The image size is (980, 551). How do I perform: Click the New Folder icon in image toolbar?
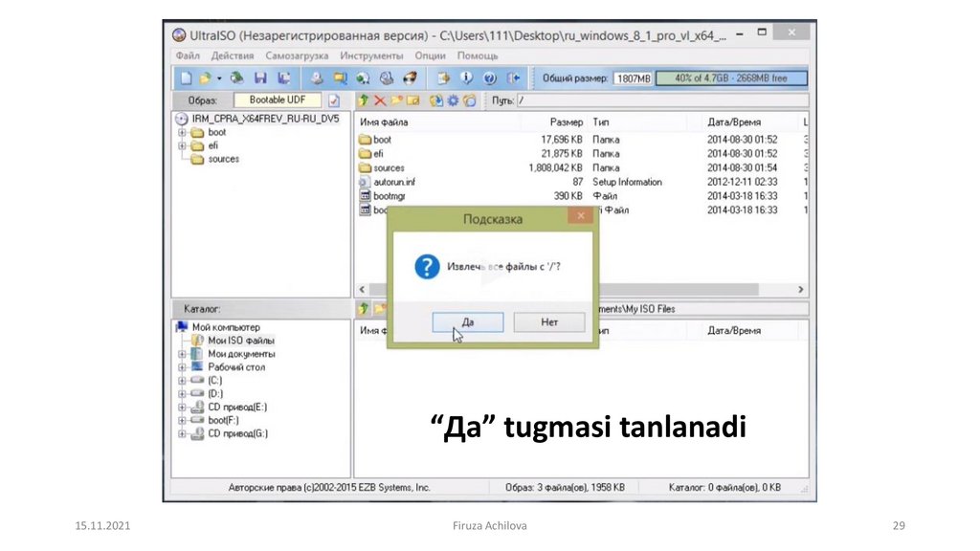397,100
